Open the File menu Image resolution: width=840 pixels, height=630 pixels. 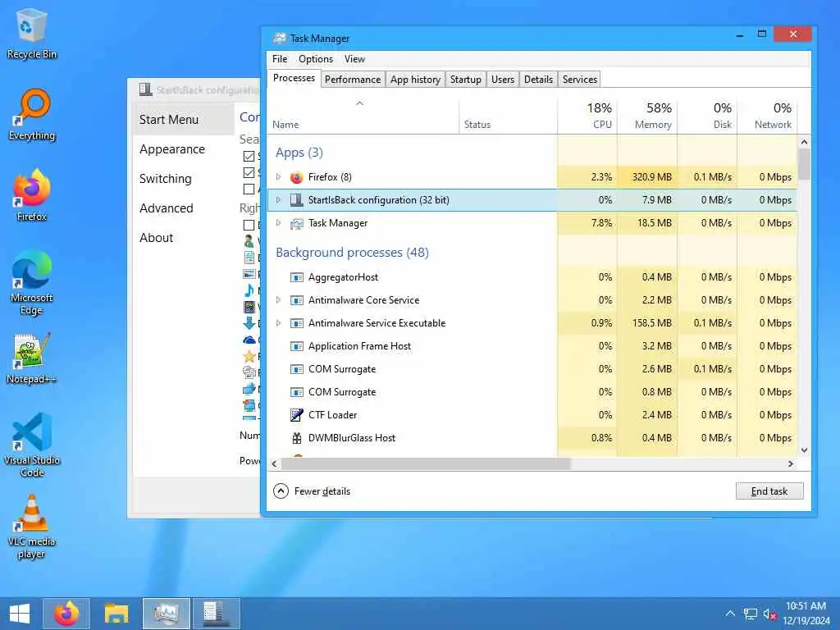[280, 59]
